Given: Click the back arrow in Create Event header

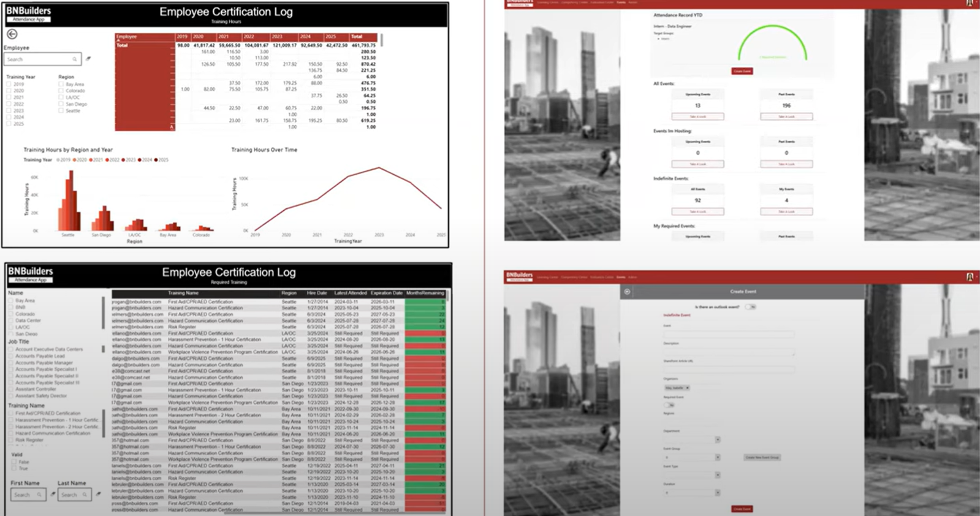Looking at the screenshot, I should pyautogui.click(x=627, y=292).
